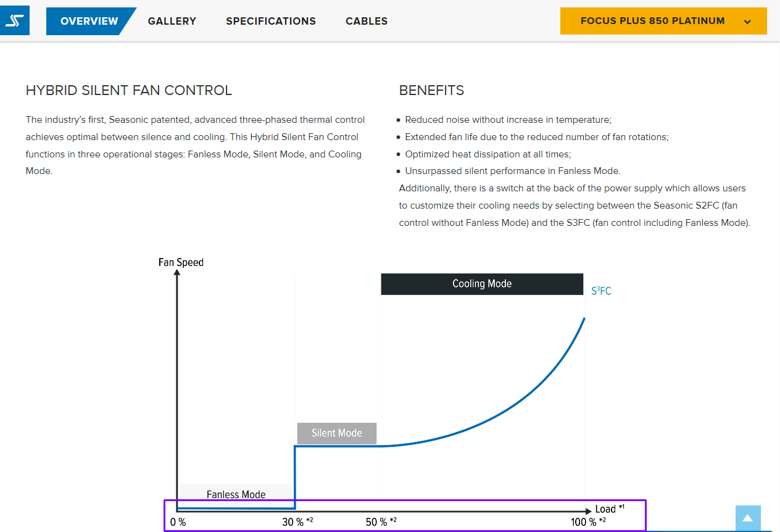Click the Fan Speed axis label
The width and height of the screenshot is (780, 532).
click(181, 262)
